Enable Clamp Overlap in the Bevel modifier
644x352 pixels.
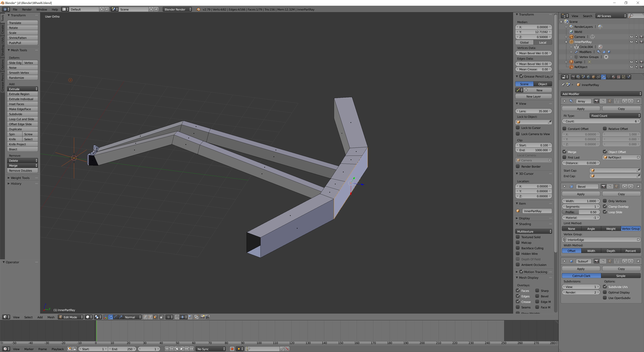[605, 207]
